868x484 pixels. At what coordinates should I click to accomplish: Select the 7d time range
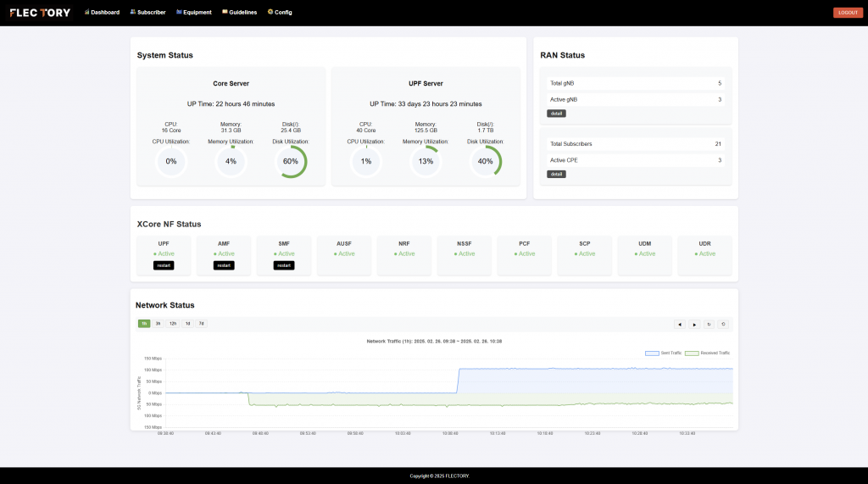click(x=202, y=324)
